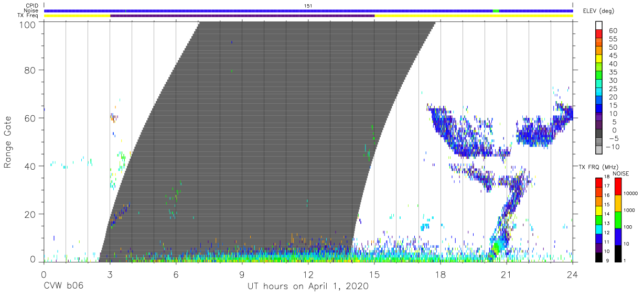Click the 'CPID' label at top left
This screenshot has width=644, height=297.
pyautogui.click(x=31, y=6)
